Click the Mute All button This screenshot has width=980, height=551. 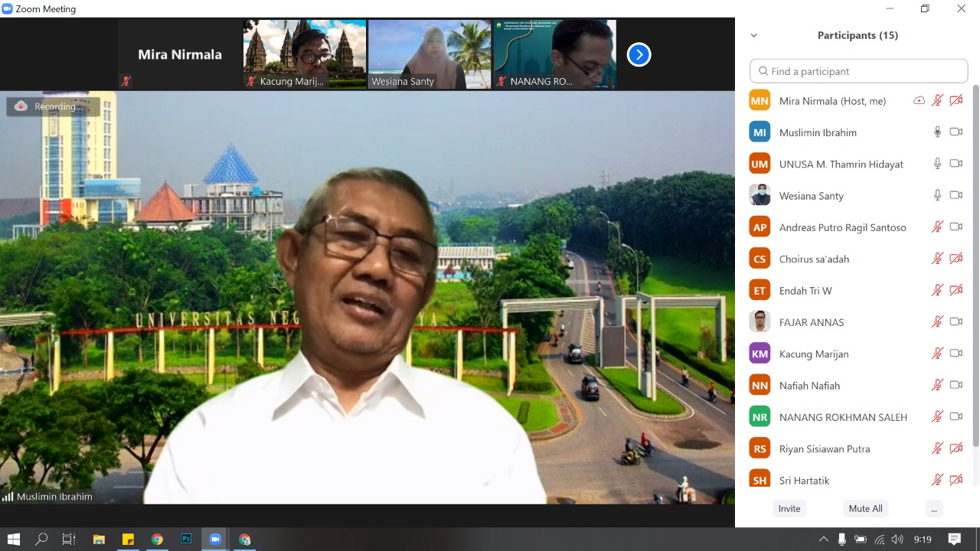[865, 508]
